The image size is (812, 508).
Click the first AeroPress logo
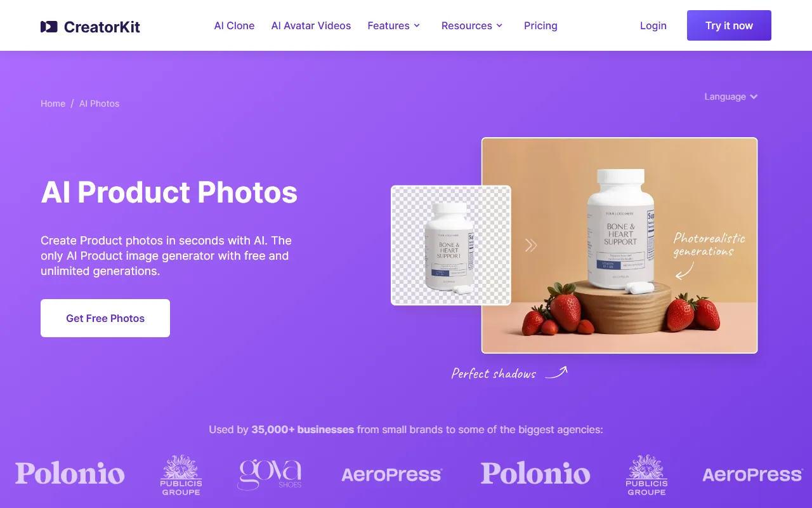[391, 474]
